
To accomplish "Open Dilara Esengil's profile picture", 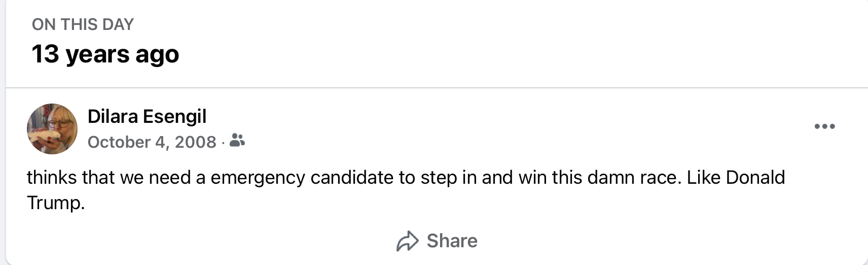I will pos(52,129).
